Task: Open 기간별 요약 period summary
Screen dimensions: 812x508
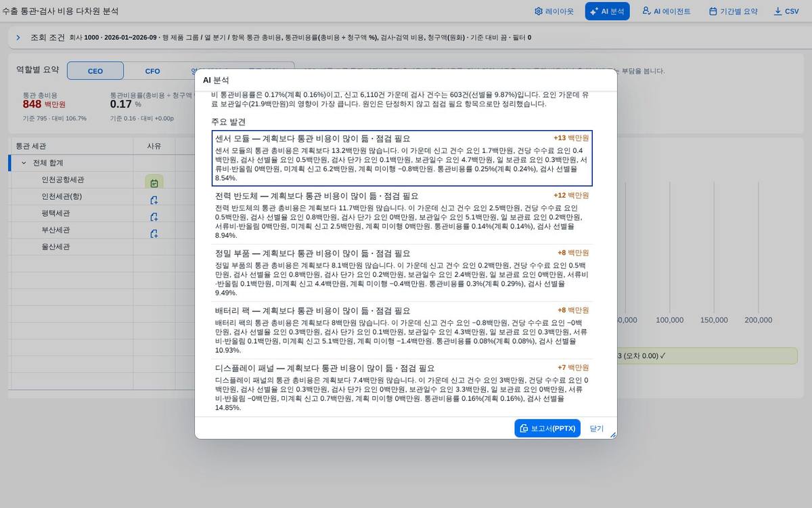Action: [x=733, y=11]
